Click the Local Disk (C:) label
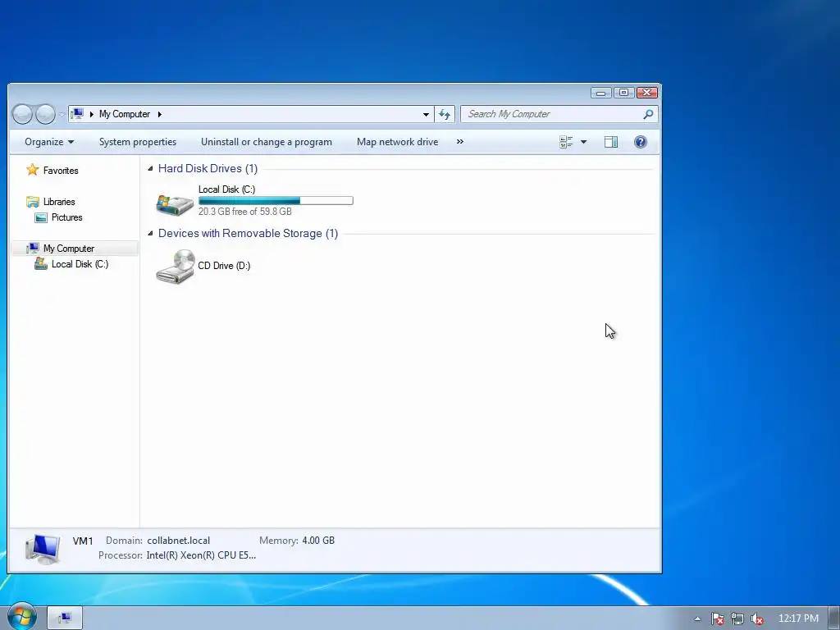840x630 pixels. pyautogui.click(x=226, y=189)
